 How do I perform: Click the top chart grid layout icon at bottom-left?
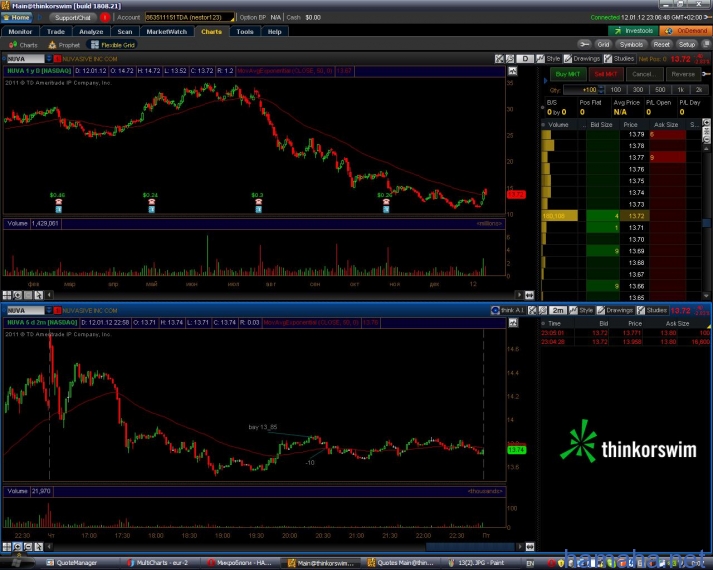tap(7, 295)
